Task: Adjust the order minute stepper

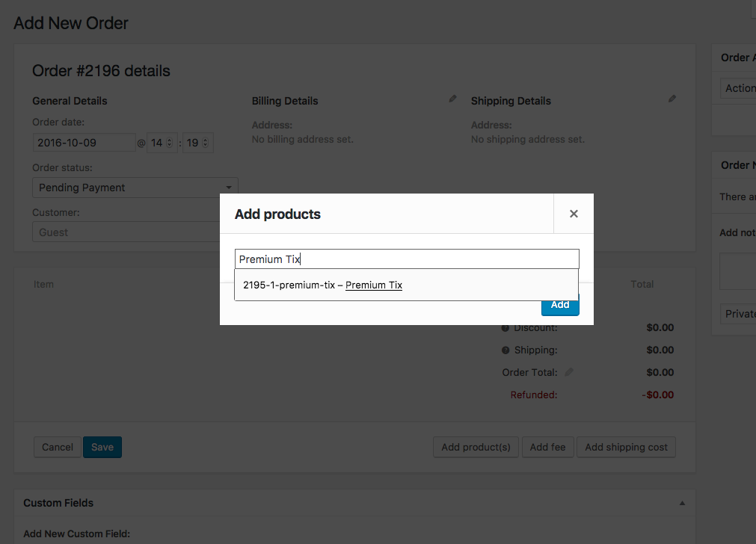Action: (206, 143)
